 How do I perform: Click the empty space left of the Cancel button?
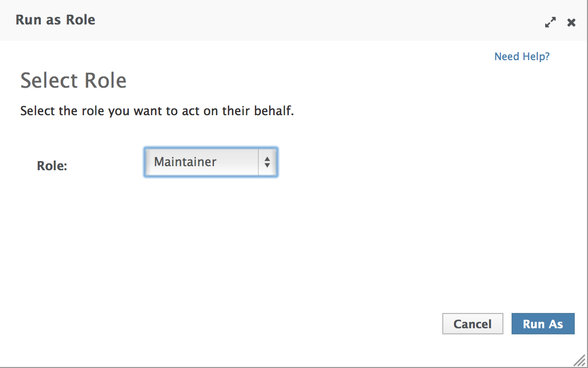[306, 324]
